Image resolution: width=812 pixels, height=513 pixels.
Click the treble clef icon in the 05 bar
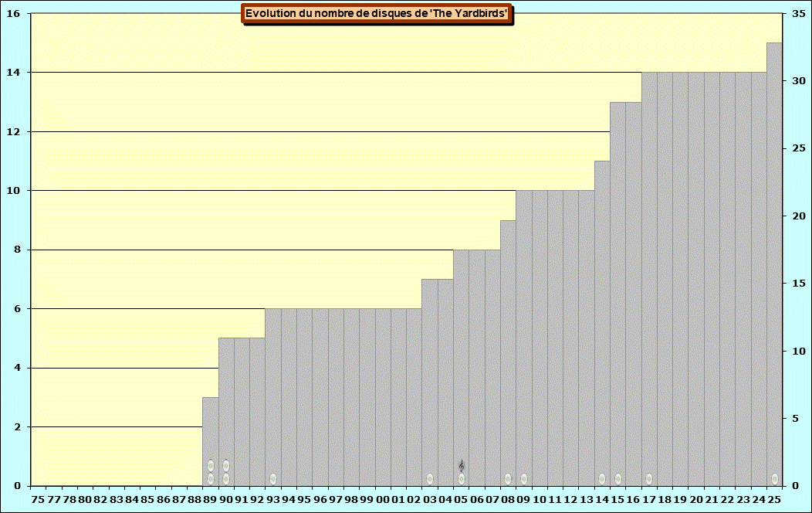462,465
